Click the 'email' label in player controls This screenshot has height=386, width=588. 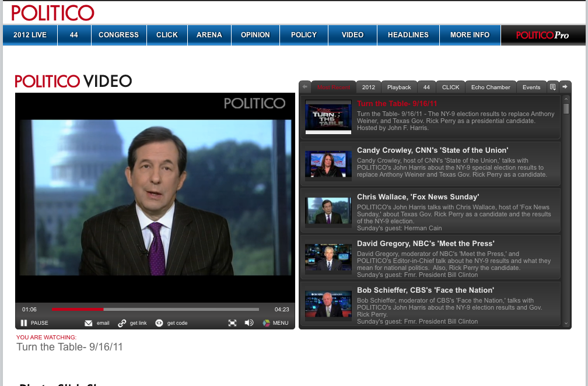click(x=103, y=323)
